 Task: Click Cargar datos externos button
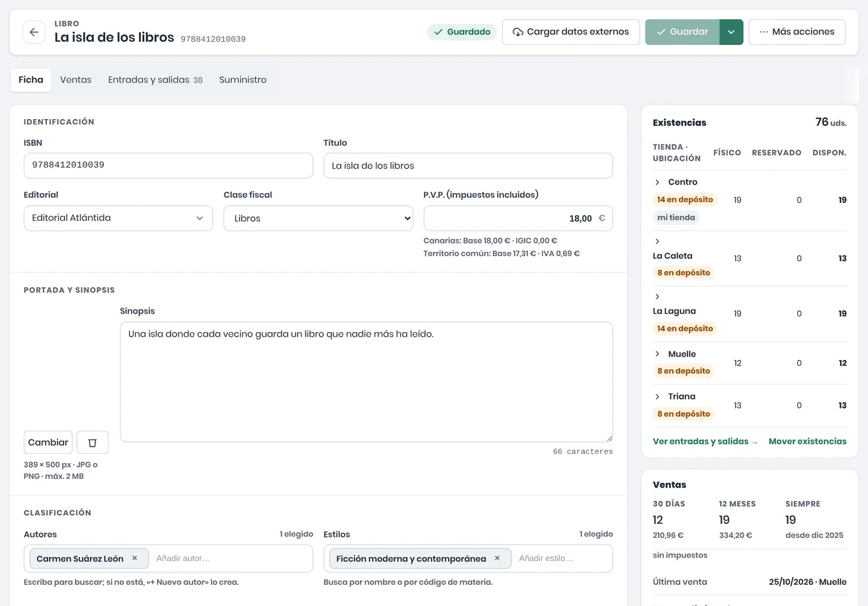coord(571,32)
